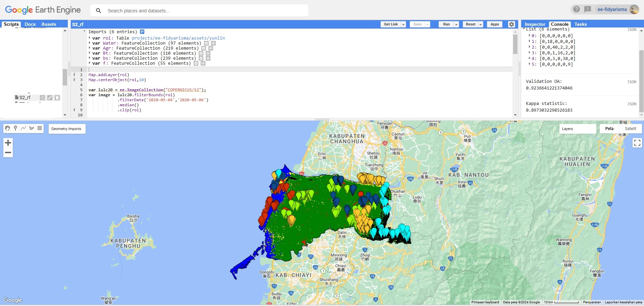Image resolution: width=644 pixels, height=306 pixels.
Task: Select the pan hand map tool
Action: (x=7, y=128)
